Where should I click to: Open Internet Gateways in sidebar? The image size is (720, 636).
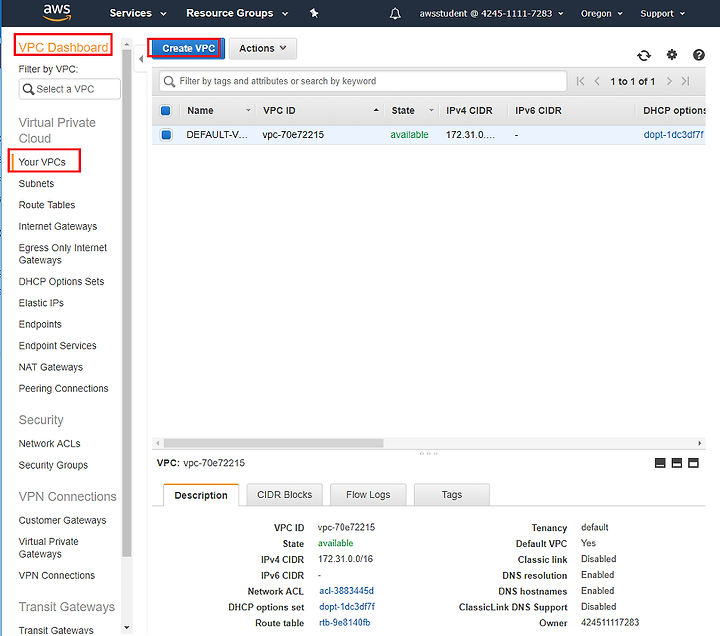pos(58,226)
